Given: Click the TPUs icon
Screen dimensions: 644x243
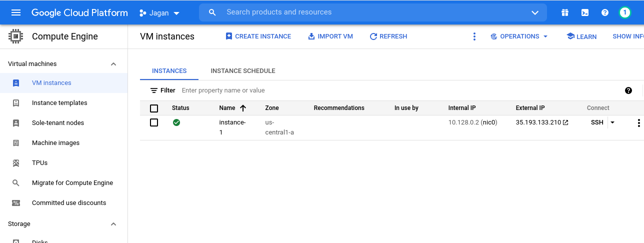Looking at the screenshot, I should coord(16,163).
